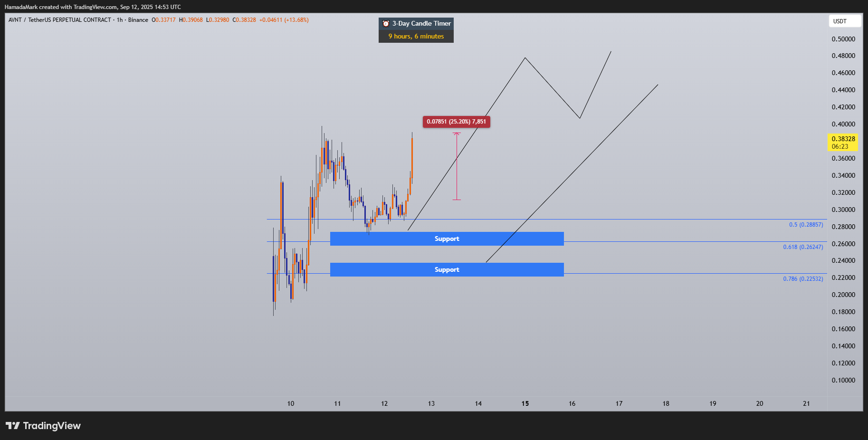This screenshot has width=868, height=440.
Task: Click the 0.618 (0.26247) Fibonacci label
Action: (803, 247)
